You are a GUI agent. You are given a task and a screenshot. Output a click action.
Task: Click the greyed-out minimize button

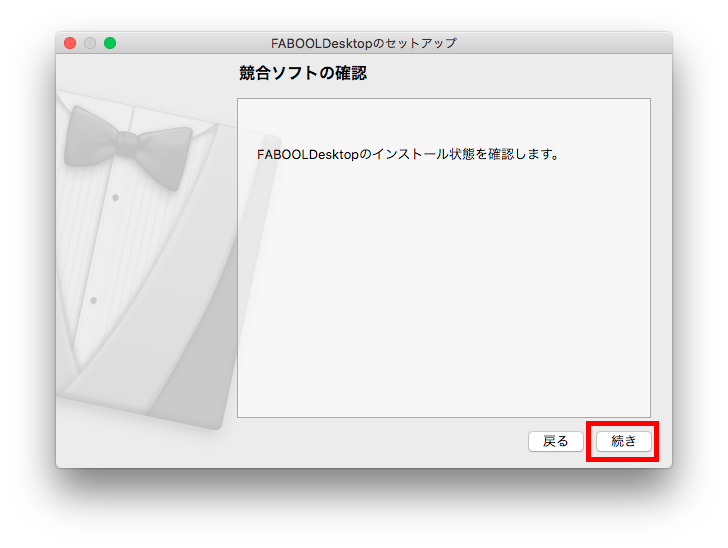(90, 43)
